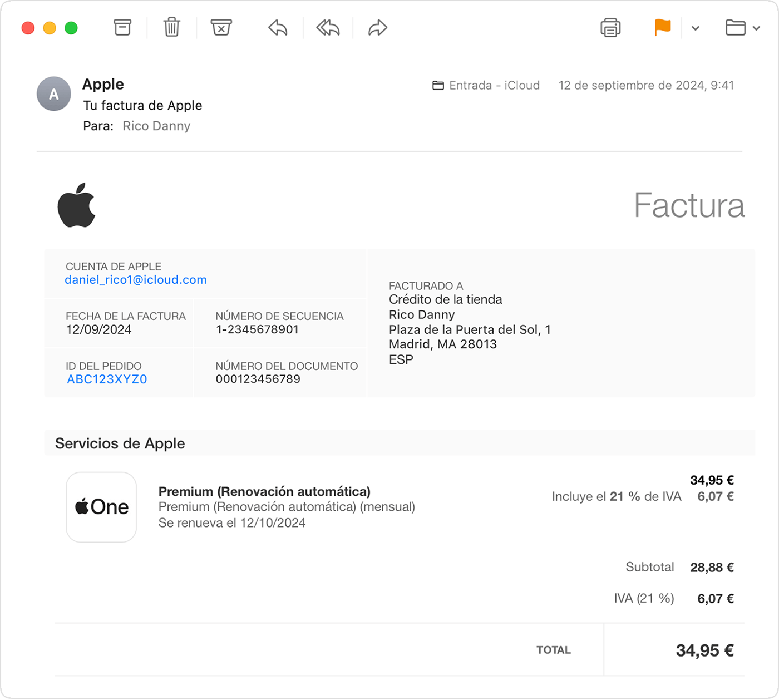
Task: Click Crédito de la tienda text
Action: 445,299
